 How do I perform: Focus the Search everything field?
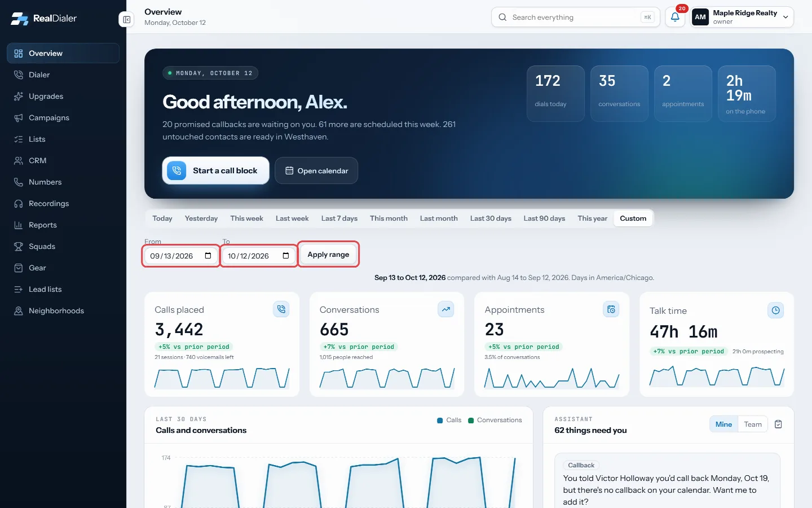pos(575,17)
